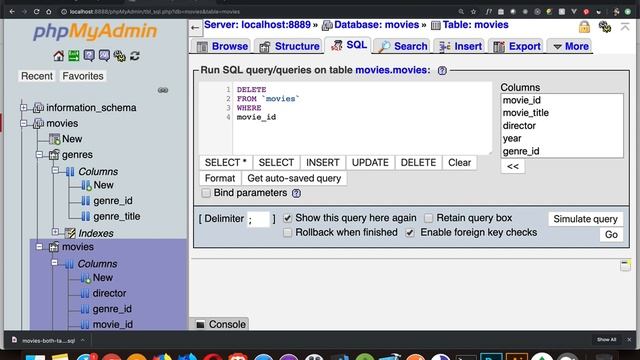Screen dimensions: 640x360
Task: Run query with Go button
Action: (x=611, y=235)
